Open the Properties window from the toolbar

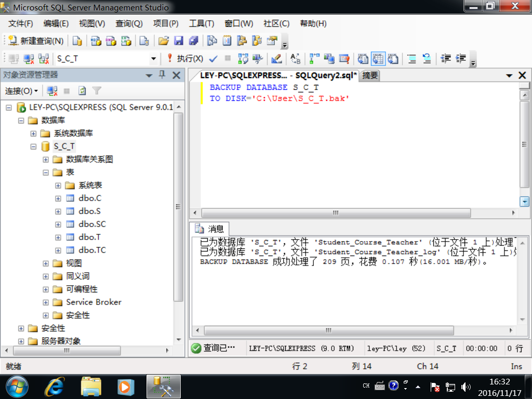coord(272,41)
